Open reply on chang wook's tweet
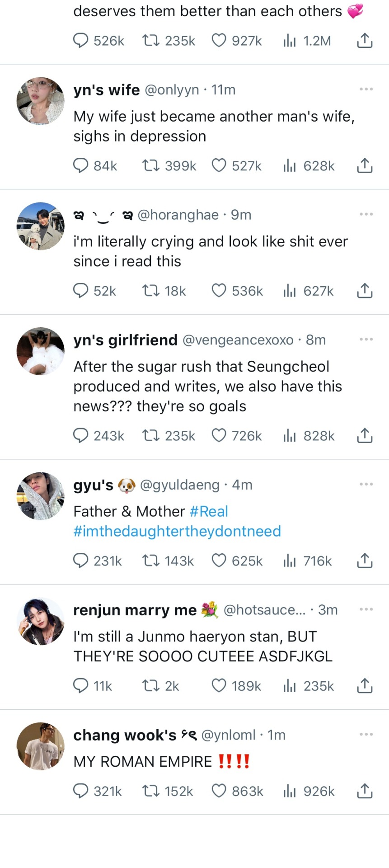389x868 pixels. tap(80, 791)
